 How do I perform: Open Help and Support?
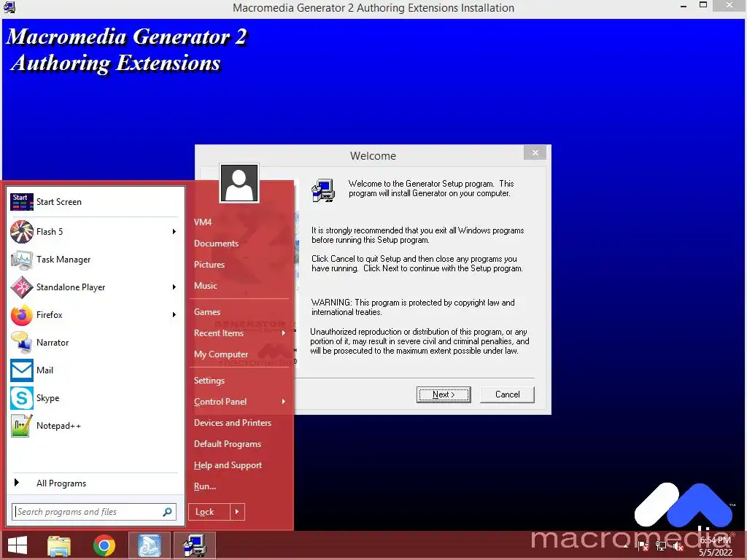228,465
